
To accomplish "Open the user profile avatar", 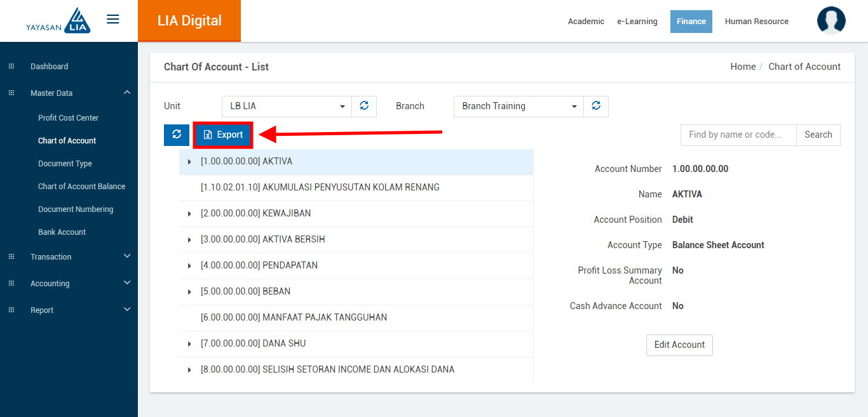I will [x=831, y=21].
